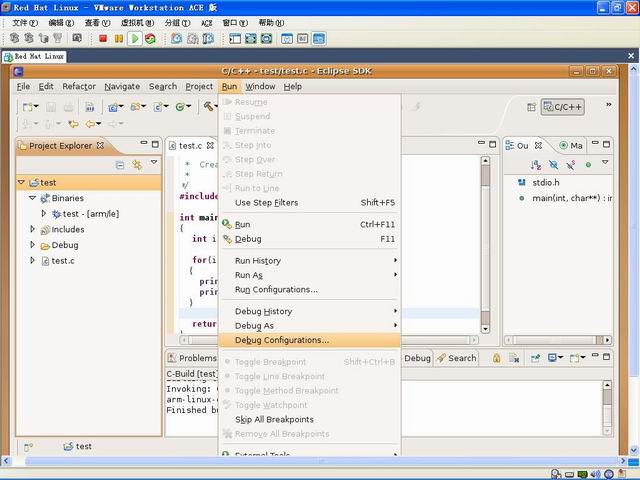Select the test.c editor tab
The width and height of the screenshot is (640, 480).
[190, 146]
